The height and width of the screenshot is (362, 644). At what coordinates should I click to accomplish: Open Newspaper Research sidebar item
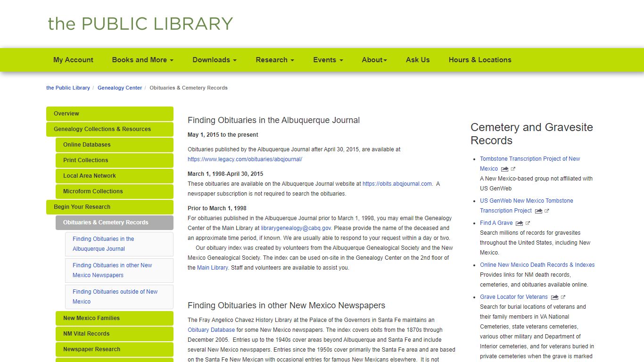pyautogui.click(x=115, y=349)
